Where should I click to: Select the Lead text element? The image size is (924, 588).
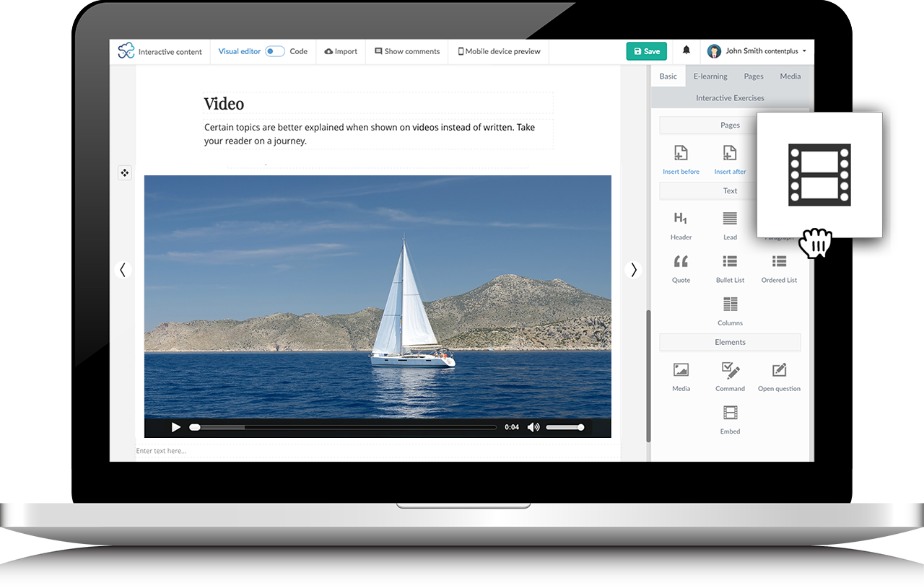coord(730,224)
